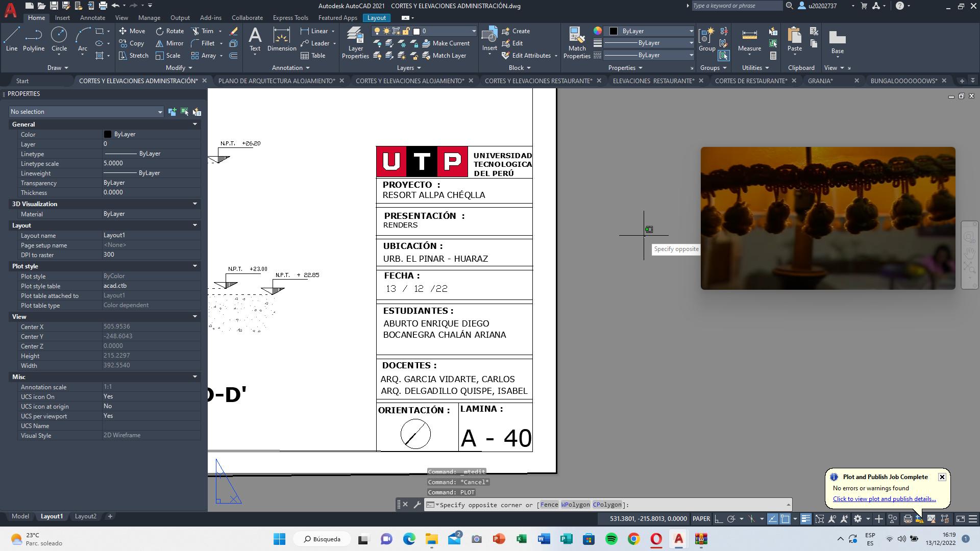
Task: Toggle lineweight display in status bar
Action: [805, 519]
